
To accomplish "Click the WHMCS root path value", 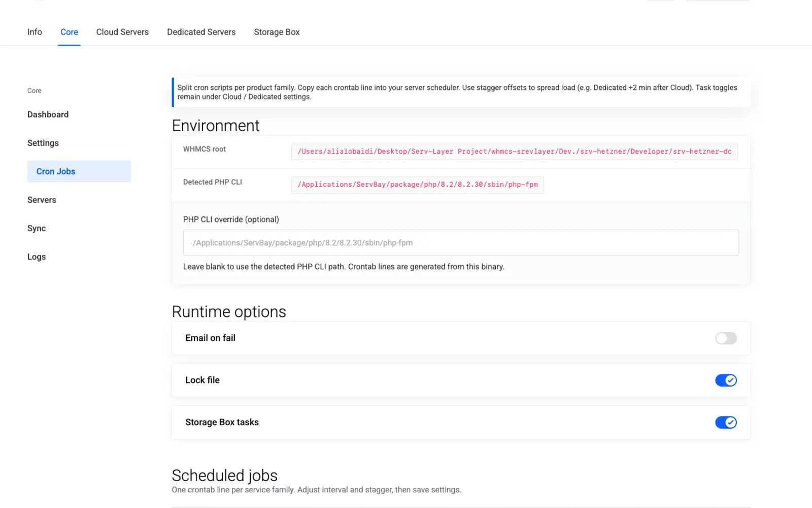I will click(x=514, y=151).
